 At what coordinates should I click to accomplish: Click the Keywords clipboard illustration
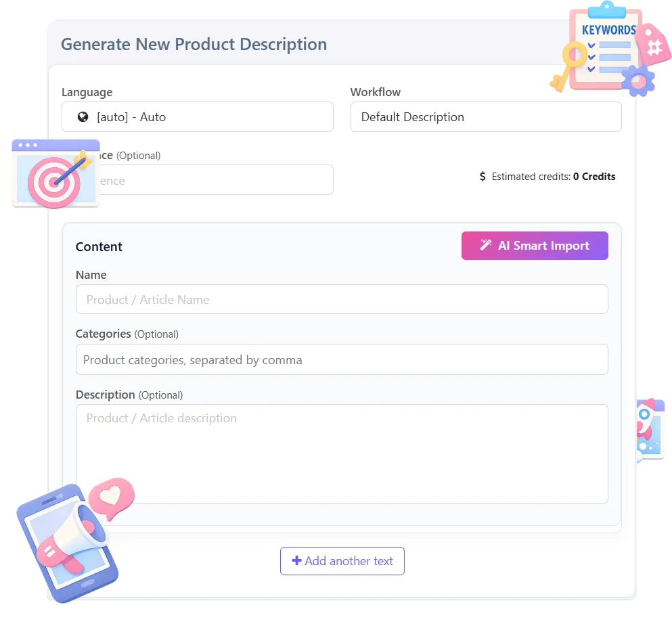click(606, 47)
